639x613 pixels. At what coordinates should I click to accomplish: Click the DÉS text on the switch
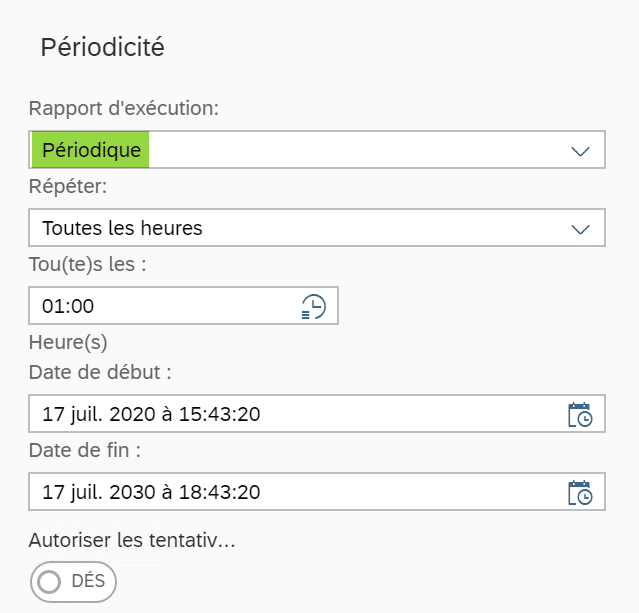(x=88, y=581)
